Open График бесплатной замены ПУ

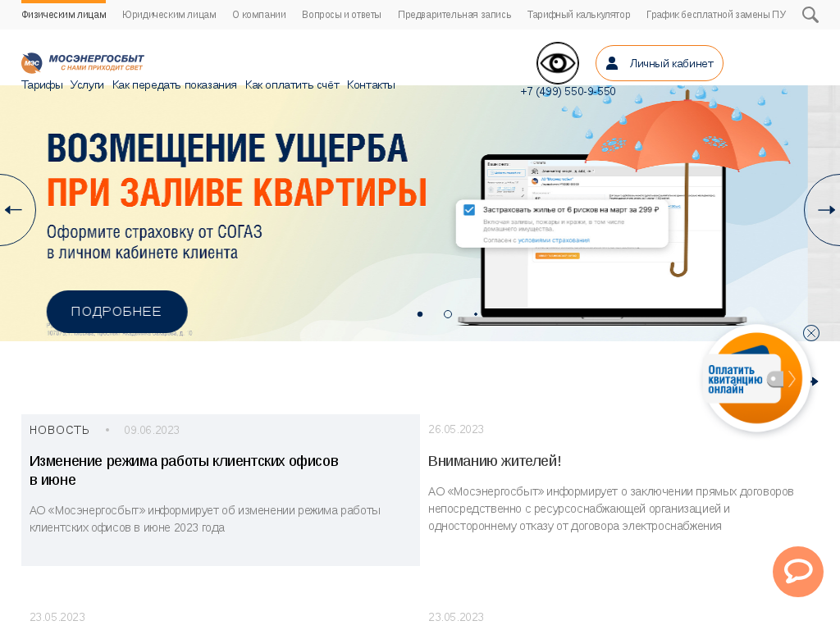[x=716, y=15]
